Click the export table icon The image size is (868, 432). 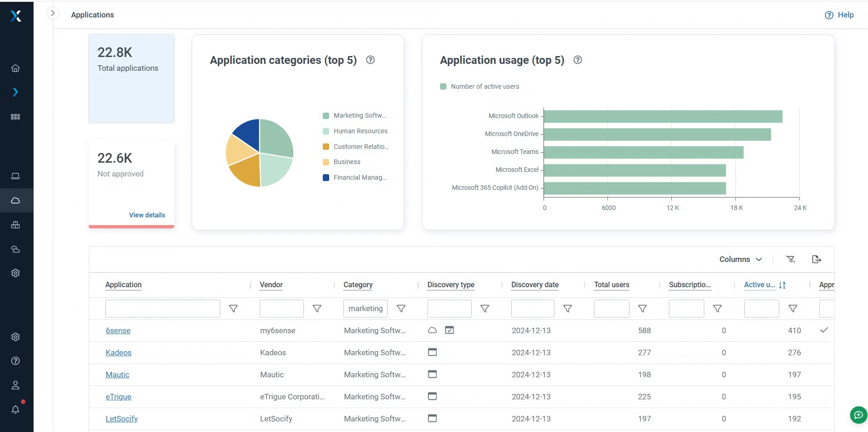(816, 259)
